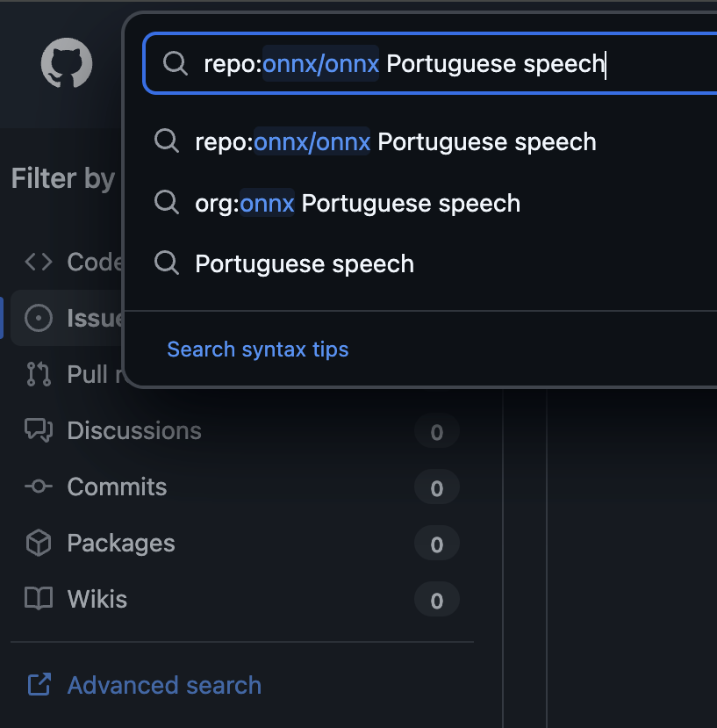Click the Packages box icon
Image resolution: width=717 pixels, height=728 pixels.
click(39, 544)
